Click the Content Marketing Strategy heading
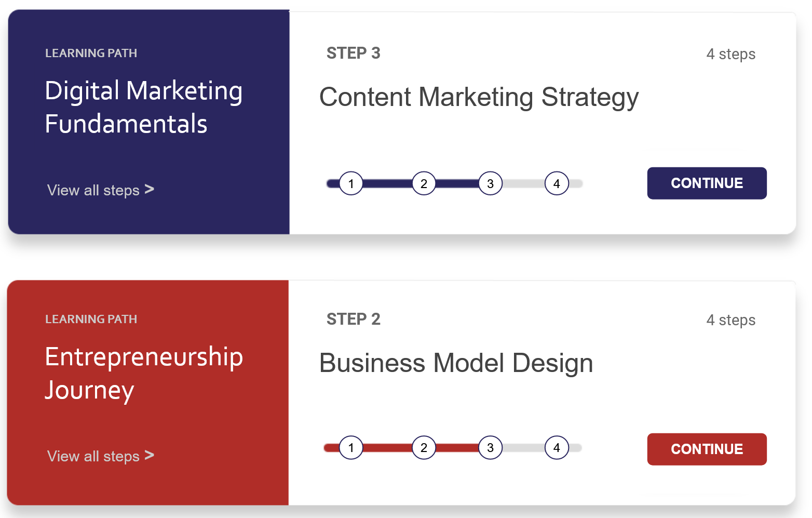 click(x=479, y=98)
